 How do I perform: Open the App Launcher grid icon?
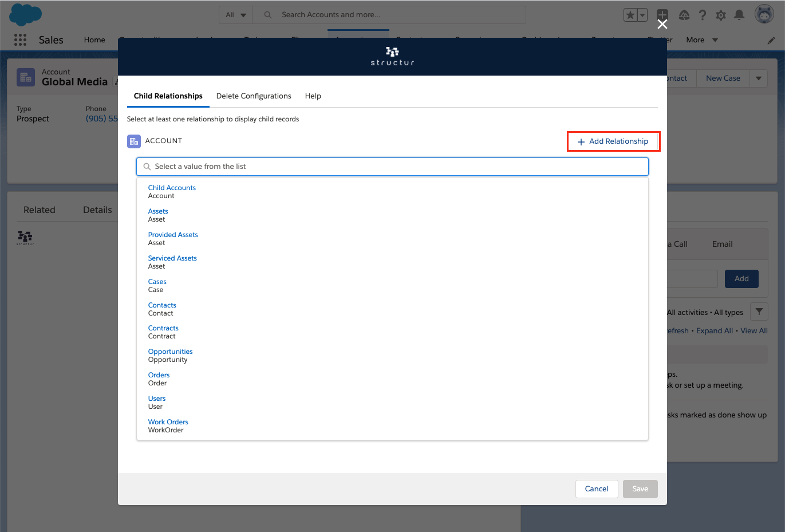(x=20, y=40)
